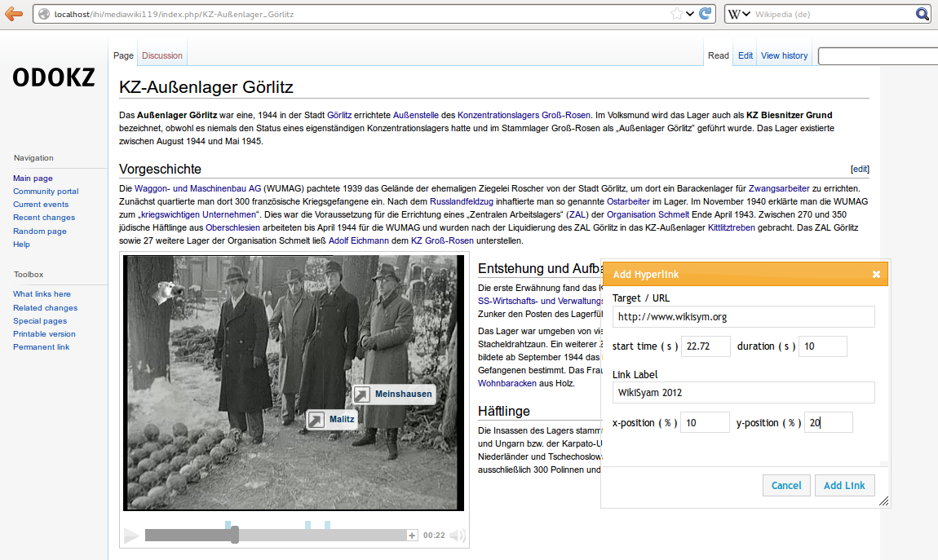938x560 pixels.
Task: Click the start time input field
Action: coord(706,346)
